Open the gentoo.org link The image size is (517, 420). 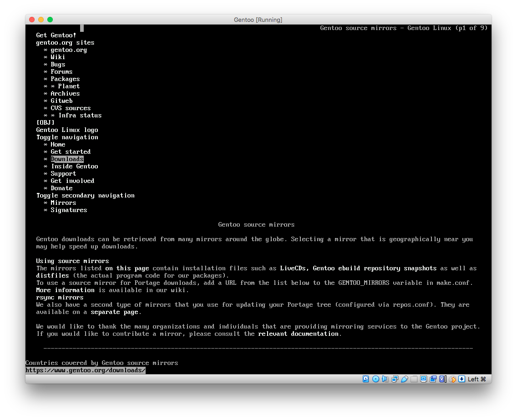coord(69,50)
